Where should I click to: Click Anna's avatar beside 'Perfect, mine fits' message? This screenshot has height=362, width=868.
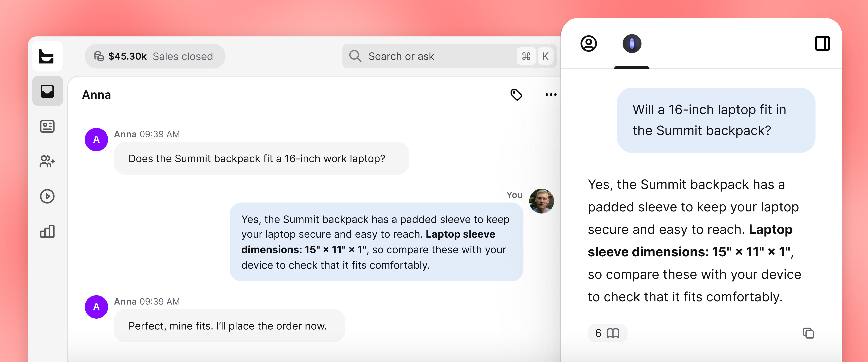(x=96, y=307)
